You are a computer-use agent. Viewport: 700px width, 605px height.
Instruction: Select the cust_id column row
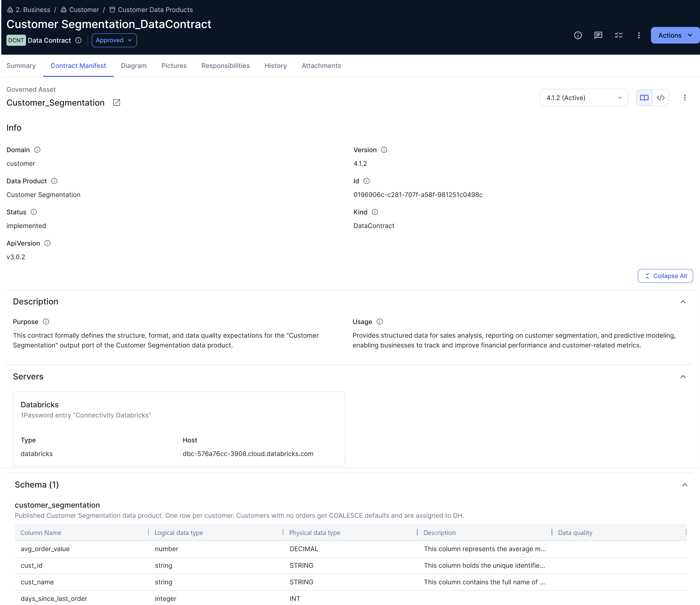(x=351, y=565)
